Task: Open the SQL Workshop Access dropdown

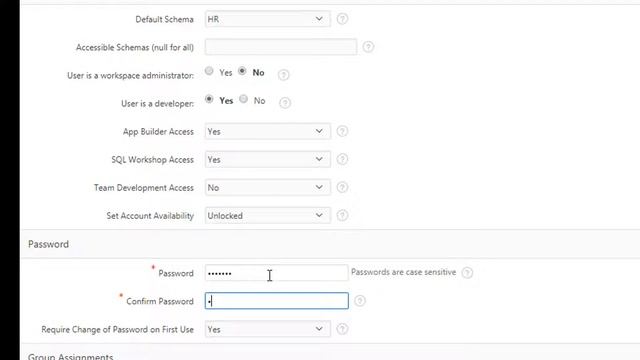Action: 267,160
